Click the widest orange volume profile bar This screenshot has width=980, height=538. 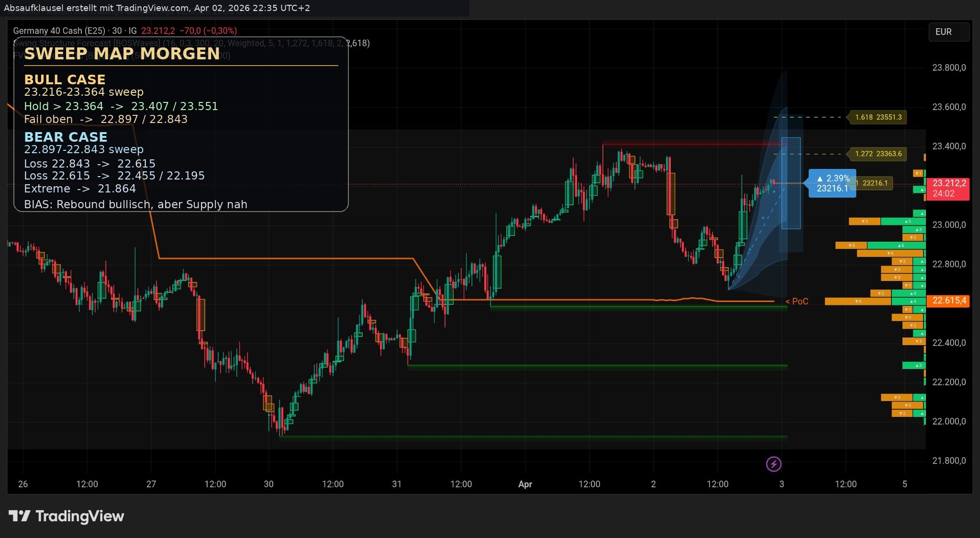(x=857, y=301)
